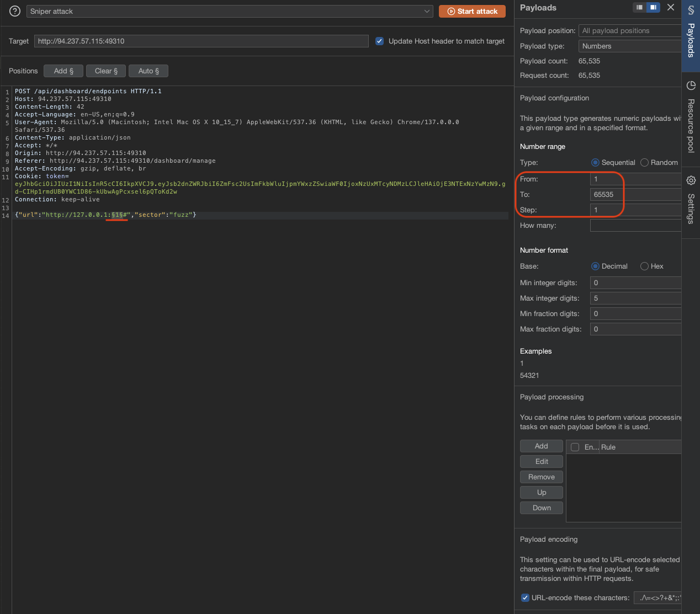Click the URL-encode characters list field

coord(657,598)
